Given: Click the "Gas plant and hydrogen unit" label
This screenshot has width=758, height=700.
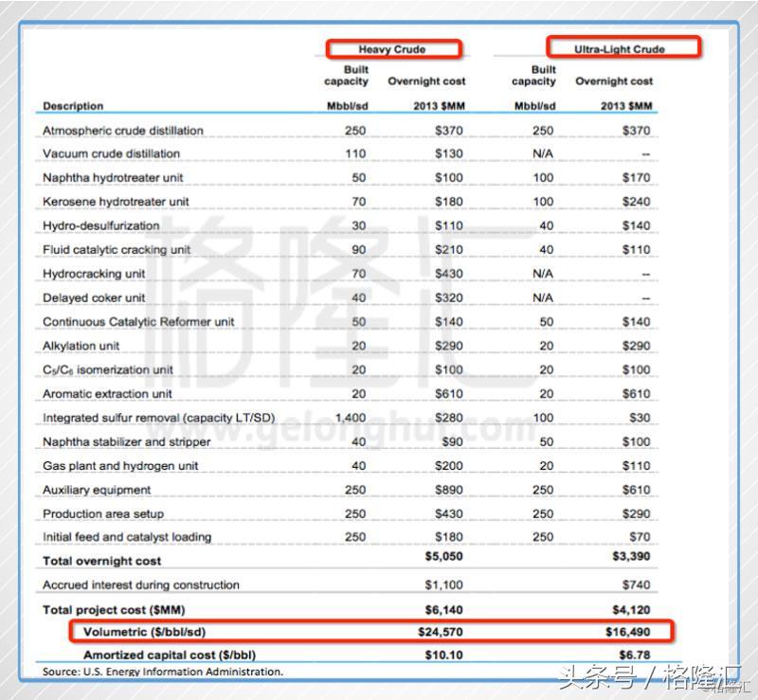Looking at the screenshot, I should (120, 466).
